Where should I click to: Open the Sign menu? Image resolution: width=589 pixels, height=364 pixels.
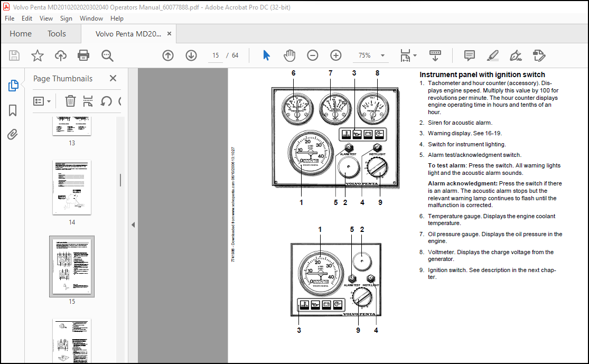click(66, 18)
